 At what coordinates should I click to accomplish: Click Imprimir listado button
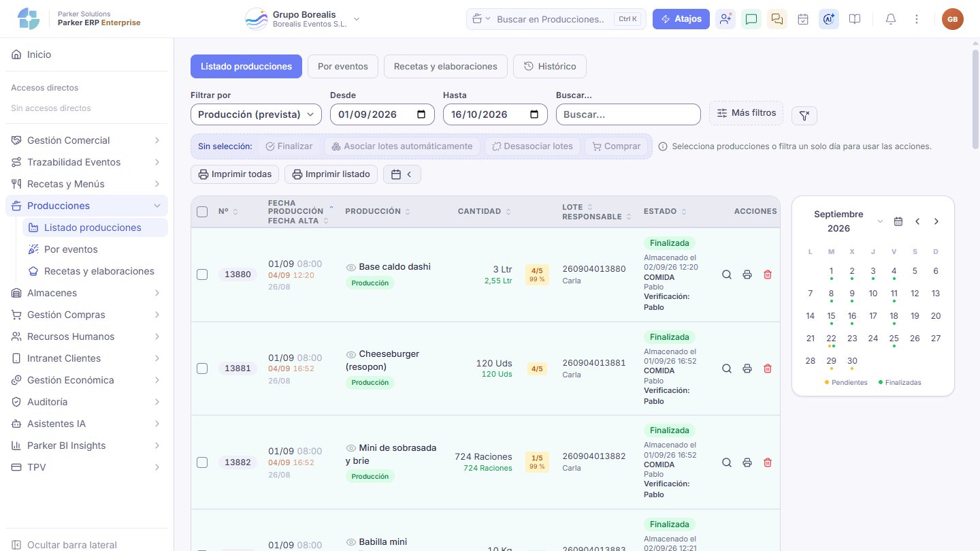click(331, 174)
